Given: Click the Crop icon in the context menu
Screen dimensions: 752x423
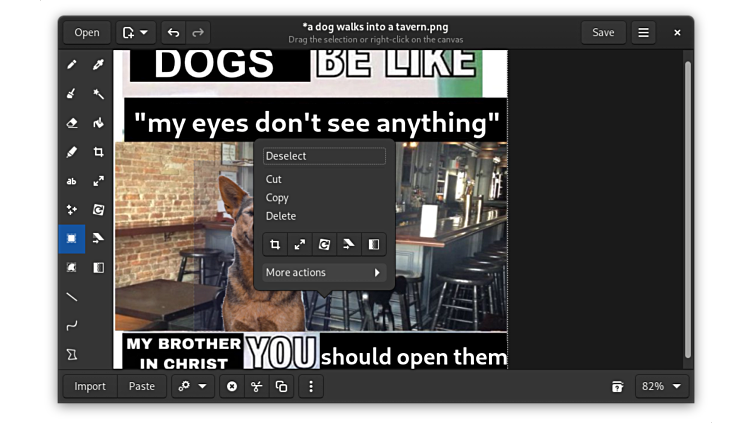Looking at the screenshot, I should pyautogui.click(x=275, y=244).
